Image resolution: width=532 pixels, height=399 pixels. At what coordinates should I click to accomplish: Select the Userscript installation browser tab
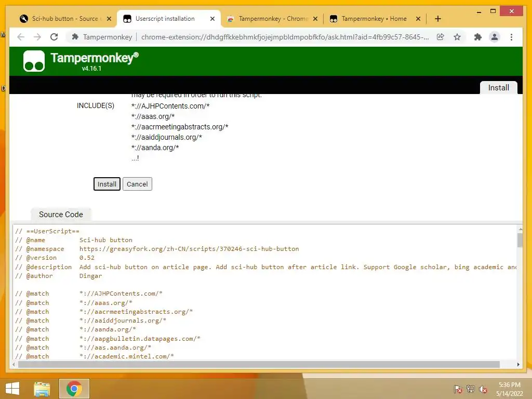click(165, 19)
